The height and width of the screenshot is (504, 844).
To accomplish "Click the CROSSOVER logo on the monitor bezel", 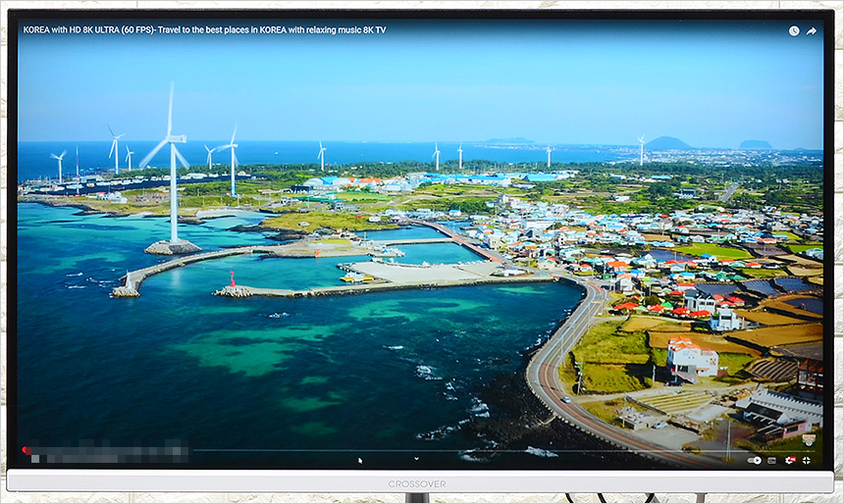I will [x=416, y=484].
